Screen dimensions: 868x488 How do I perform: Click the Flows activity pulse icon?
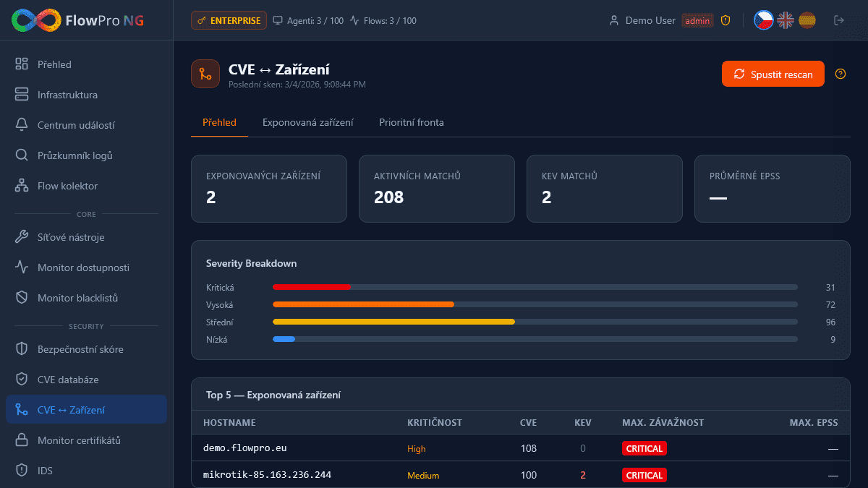click(x=354, y=20)
